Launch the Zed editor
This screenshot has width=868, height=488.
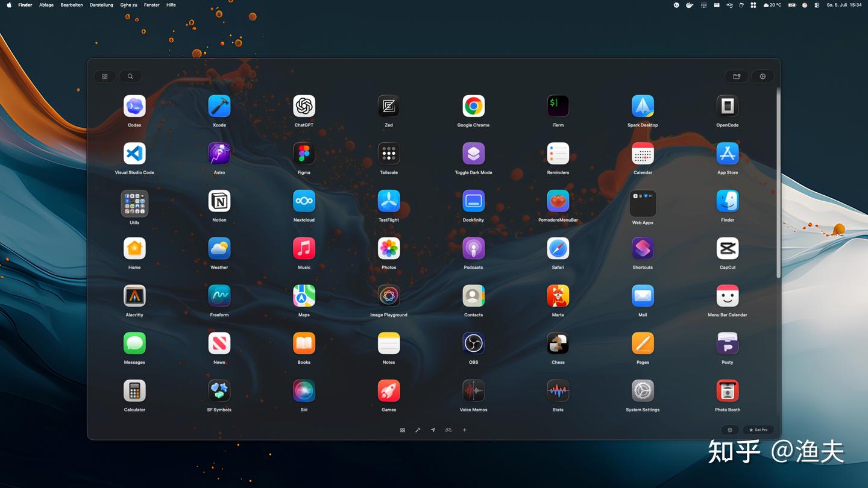tap(389, 106)
